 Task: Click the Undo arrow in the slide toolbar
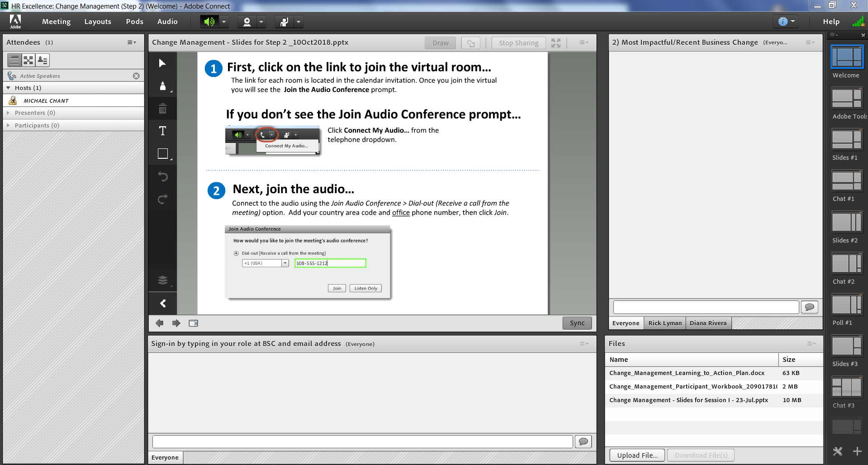[162, 176]
